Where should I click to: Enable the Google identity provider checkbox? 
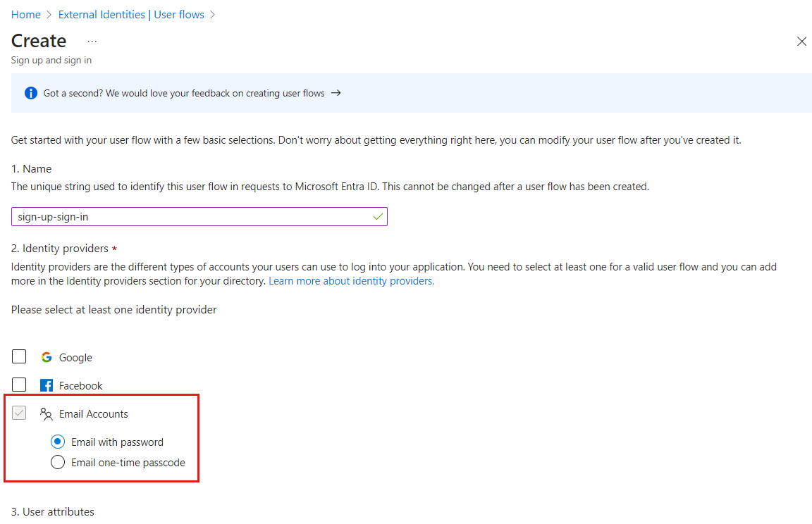19,356
